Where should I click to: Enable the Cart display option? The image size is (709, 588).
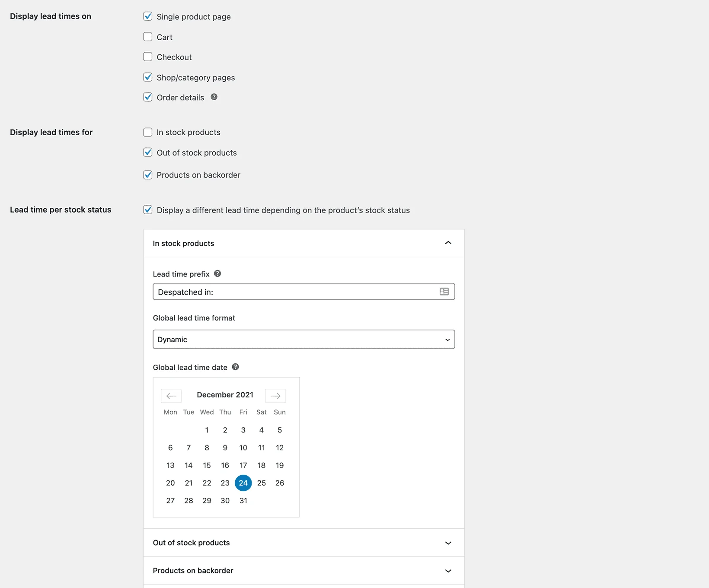click(x=147, y=37)
